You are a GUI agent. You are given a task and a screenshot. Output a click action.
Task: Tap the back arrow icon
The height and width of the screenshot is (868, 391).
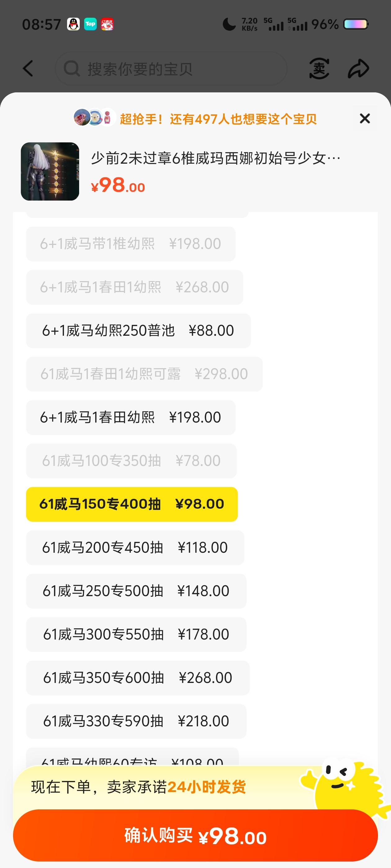[x=28, y=69]
